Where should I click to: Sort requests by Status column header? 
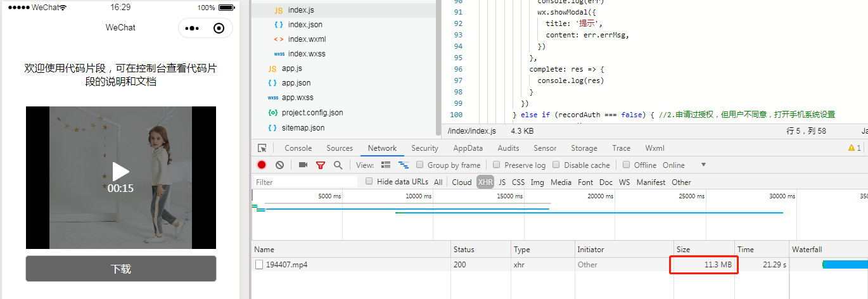480,250
